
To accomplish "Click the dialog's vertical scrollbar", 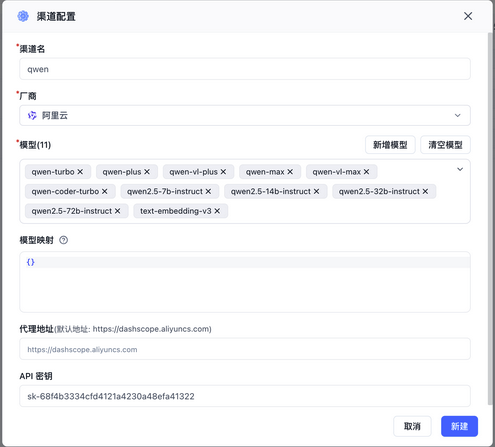I will pos(490,218).
